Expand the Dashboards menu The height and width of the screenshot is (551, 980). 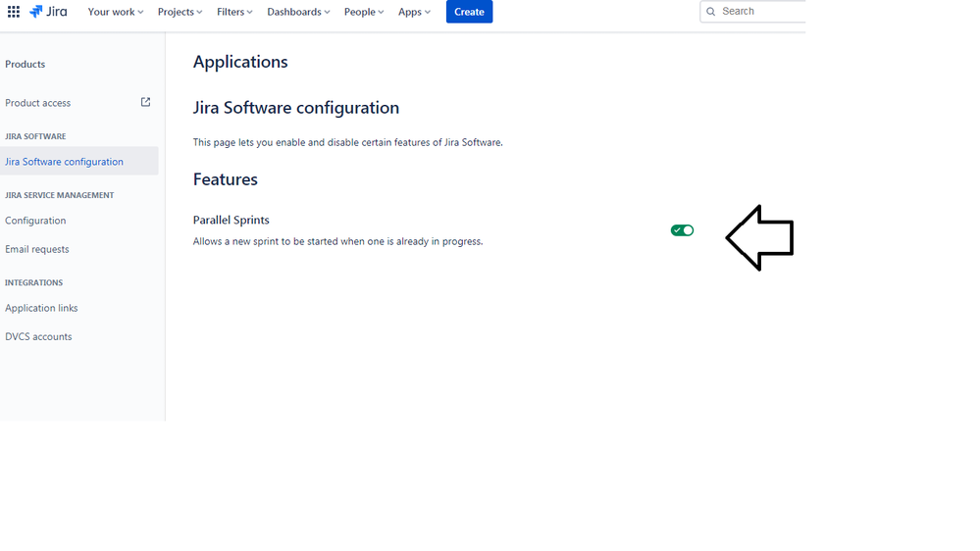click(298, 12)
